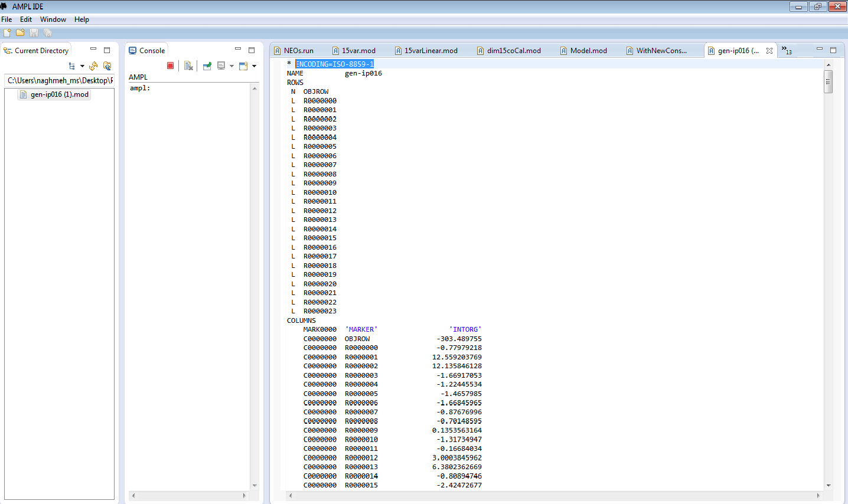This screenshot has height=504, width=848.
Task: Click the Display Selected Console monitor icon
Action: (221, 66)
